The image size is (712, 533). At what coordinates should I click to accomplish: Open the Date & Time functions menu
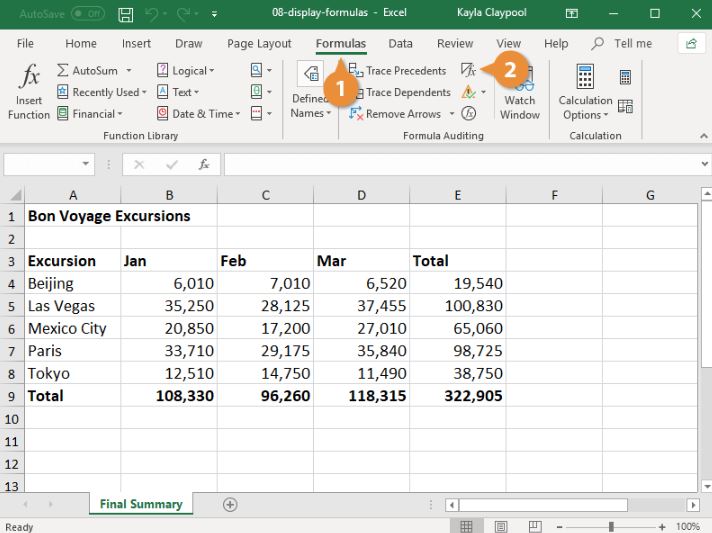pos(198,114)
